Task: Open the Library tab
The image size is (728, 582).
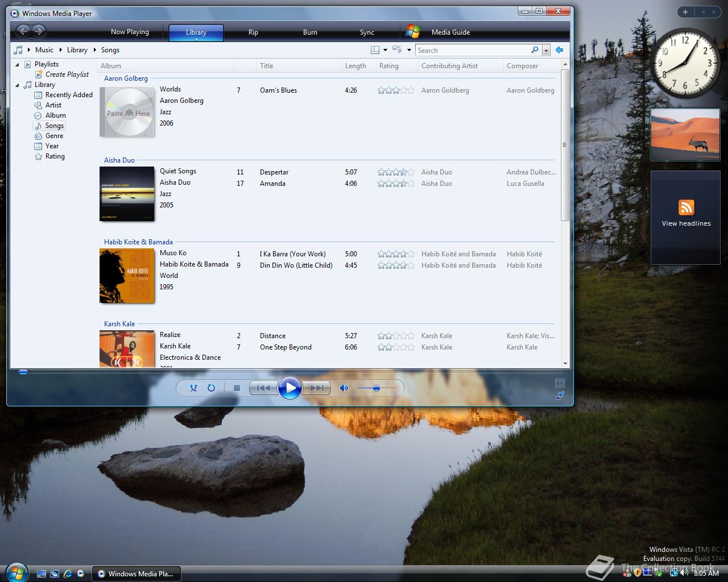Action: pyautogui.click(x=196, y=32)
